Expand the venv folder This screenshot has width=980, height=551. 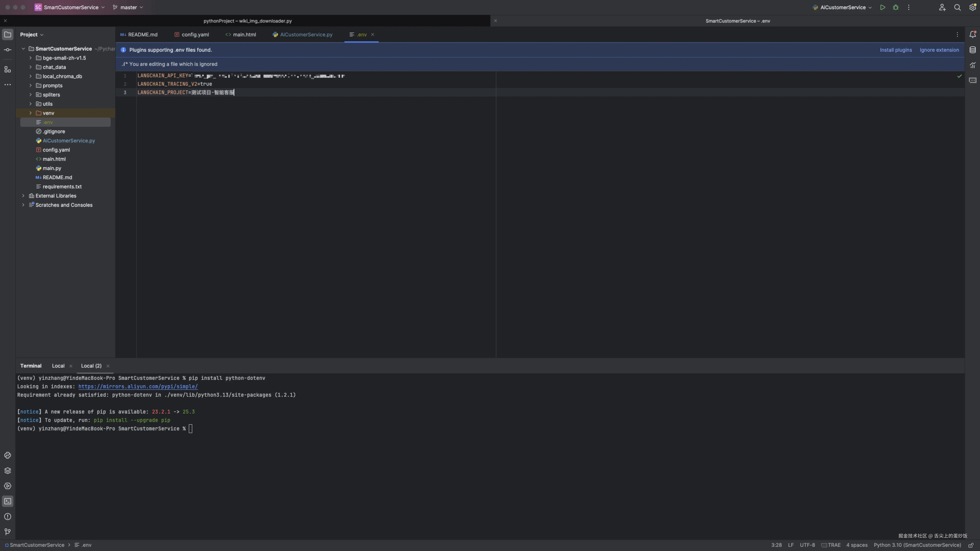(30, 113)
